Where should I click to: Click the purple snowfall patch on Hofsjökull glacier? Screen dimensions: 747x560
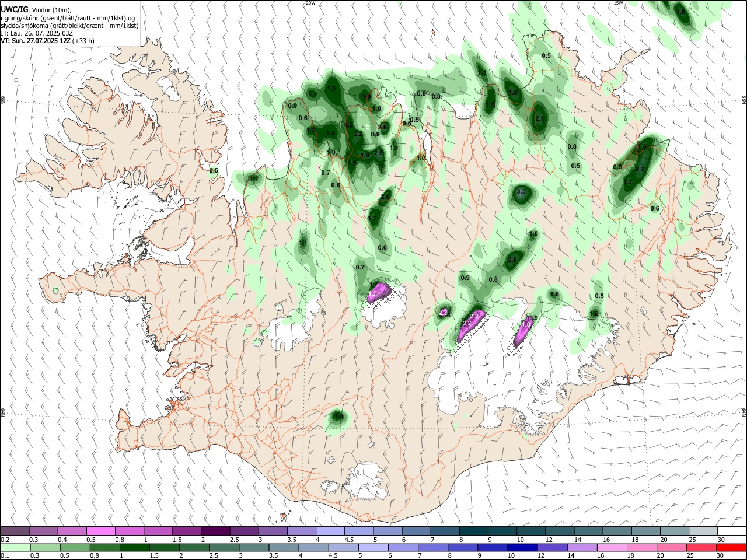coord(379,292)
